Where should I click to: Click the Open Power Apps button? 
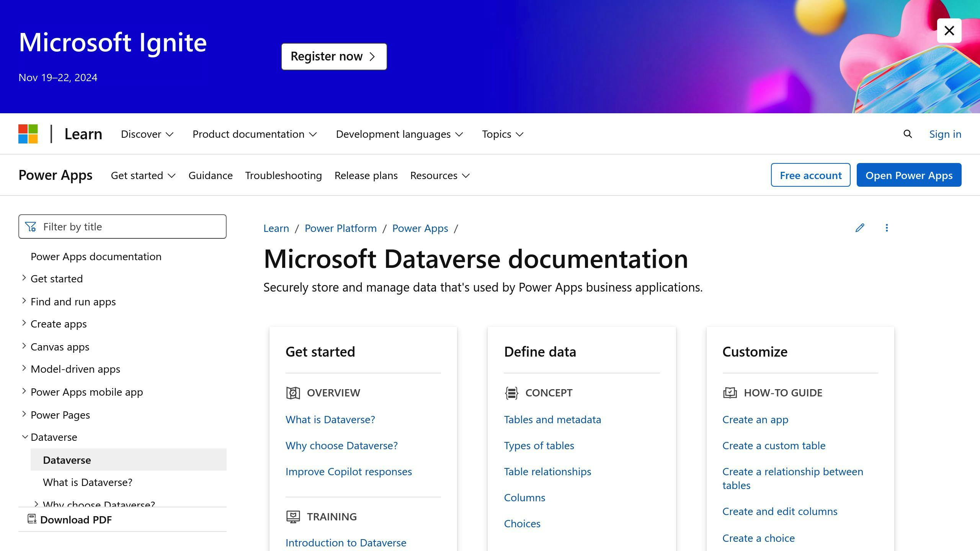click(x=909, y=175)
